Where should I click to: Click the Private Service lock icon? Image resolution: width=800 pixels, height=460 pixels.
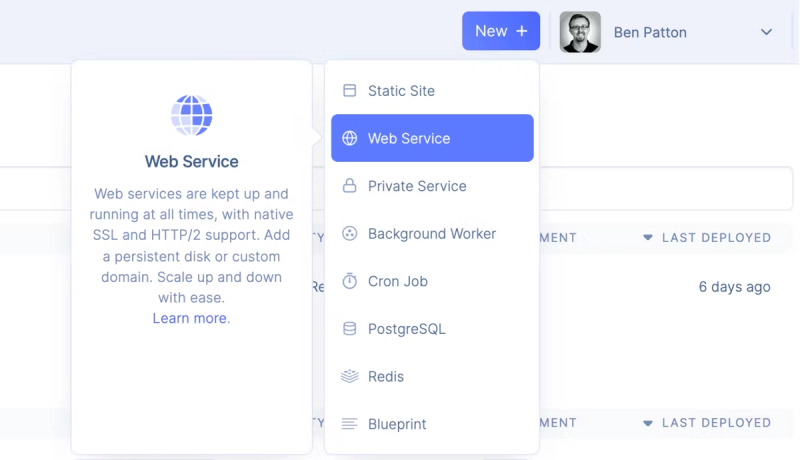pyautogui.click(x=349, y=186)
